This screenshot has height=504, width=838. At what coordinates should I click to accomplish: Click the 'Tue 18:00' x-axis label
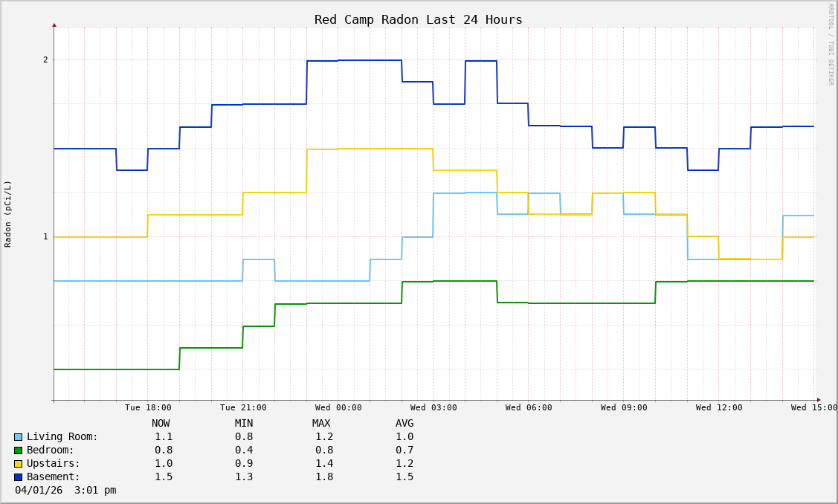click(x=148, y=407)
